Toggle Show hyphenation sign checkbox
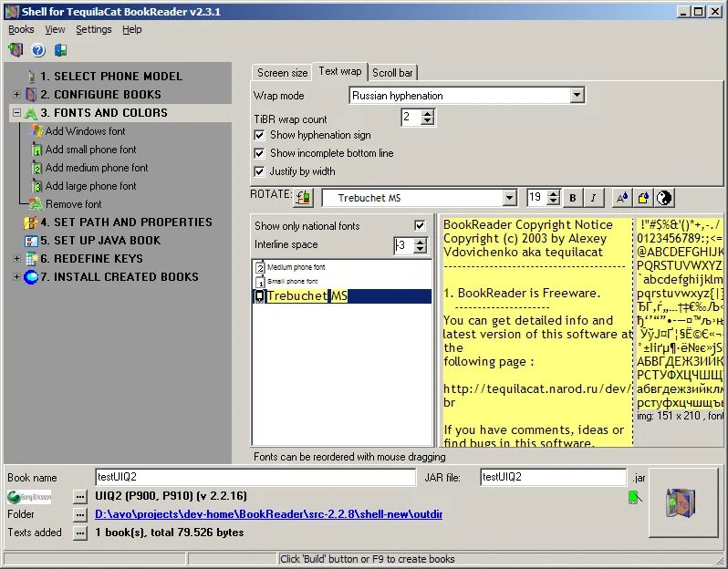Image resolution: width=728 pixels, height=569 pixels. click(x=259, y=136)
